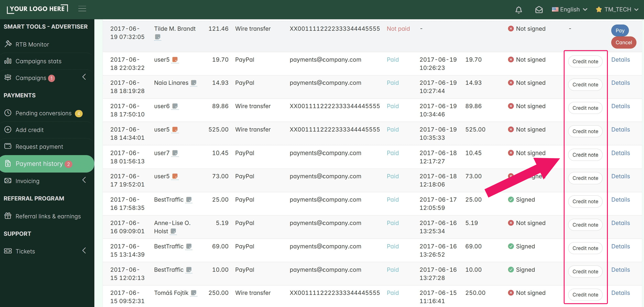Open Credit note for Naia Linares payment
The width and height of the screenshot is (644, 307).
(585, 85)
